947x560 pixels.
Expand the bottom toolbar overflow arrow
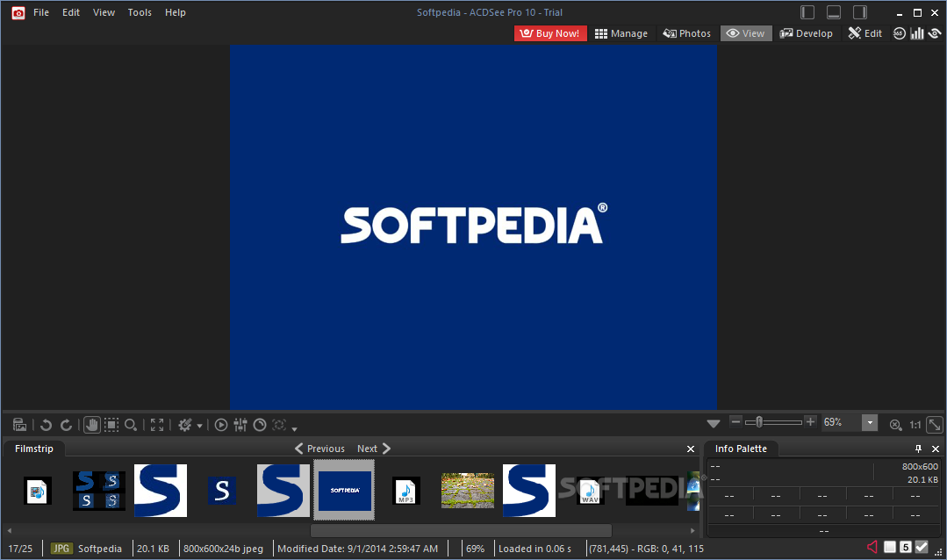click(294, 429)
